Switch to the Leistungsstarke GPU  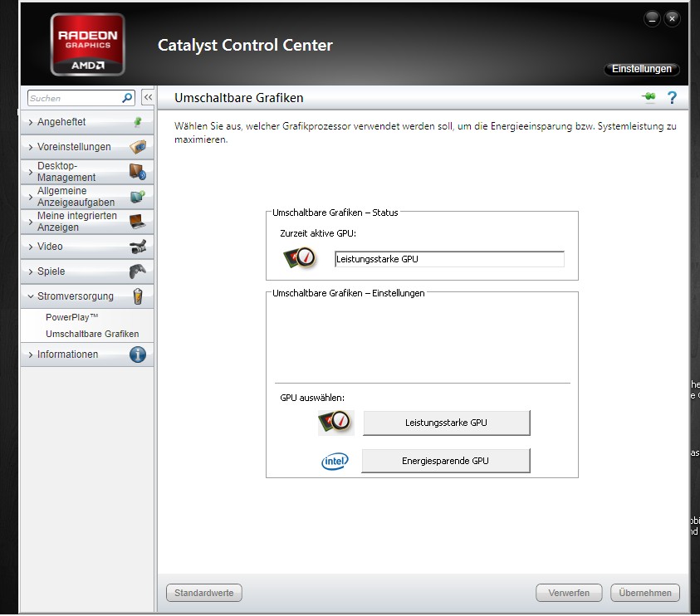click(447, 423)
